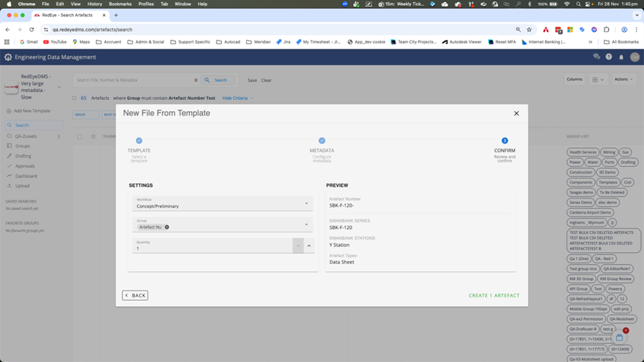Click the floating basket icon with badge
Image resolution: width=644 pixels, height=362 pixels.
(x=620, y=337)
